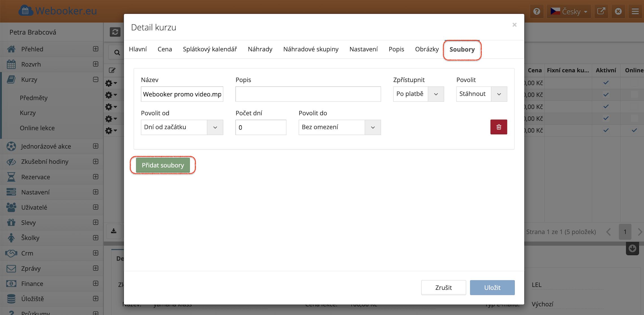The height and width of the screenshot is (315, 644).
Task: Switch to the Splátkový kalendář tab
Action: pyautogui.click(x=209, y=49)
